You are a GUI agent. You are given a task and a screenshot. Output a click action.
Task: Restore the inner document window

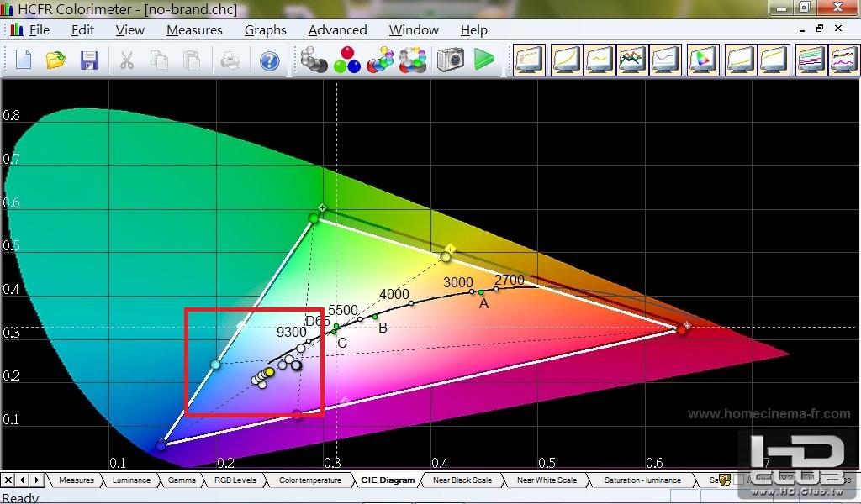[x=820, y=29]
